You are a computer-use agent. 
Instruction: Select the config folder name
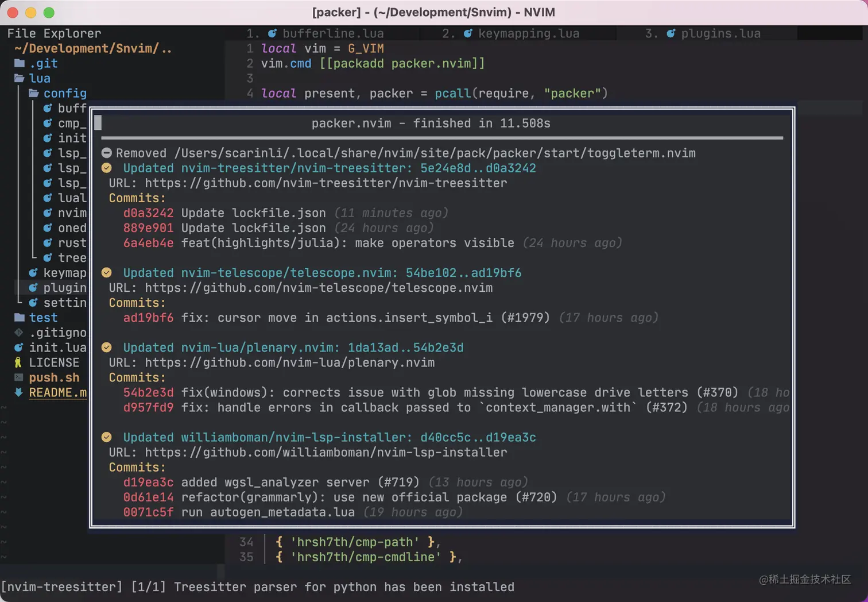[x=65, y=93]
